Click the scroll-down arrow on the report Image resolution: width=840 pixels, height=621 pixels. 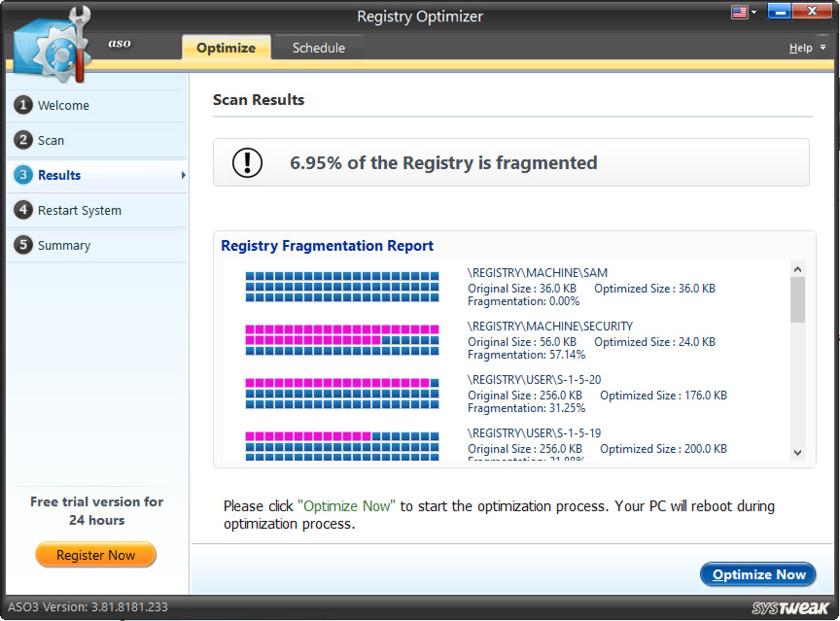(x=798, y=452)
